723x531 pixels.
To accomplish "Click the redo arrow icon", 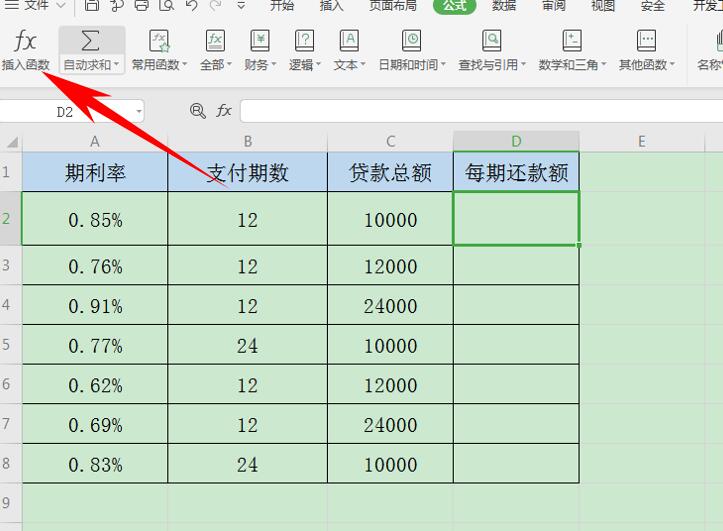I will tap(215, 5).
